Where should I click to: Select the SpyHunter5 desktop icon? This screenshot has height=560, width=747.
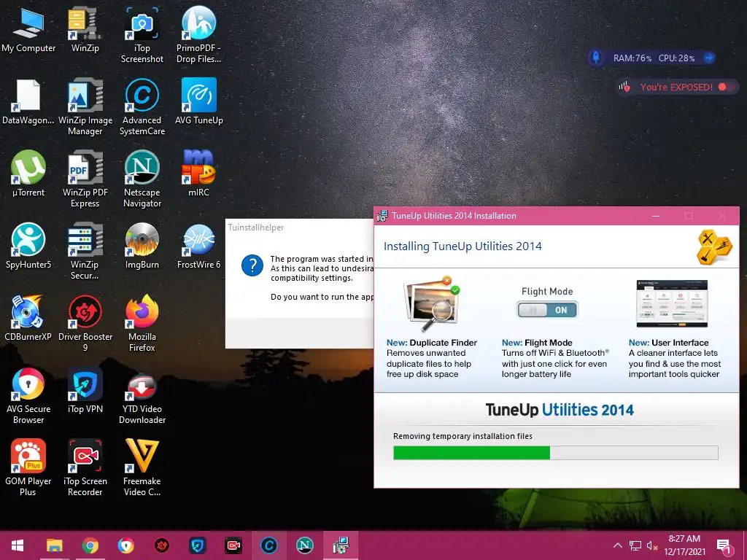28,246
